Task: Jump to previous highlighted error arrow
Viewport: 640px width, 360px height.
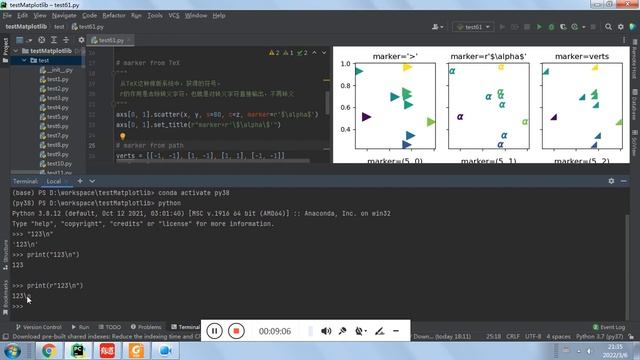Action: 314,53
